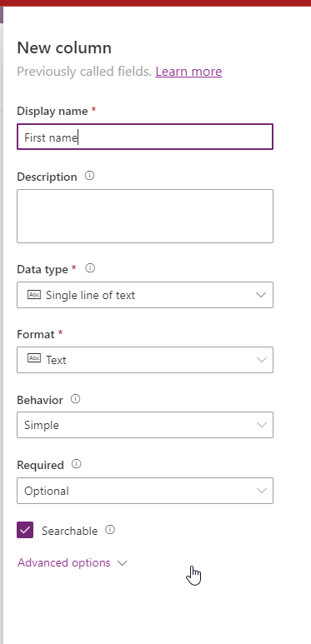This screenshot has width=311, height=644.
Task: Open the Behavior dropdown showing Simple
Action: pos(145,425)
